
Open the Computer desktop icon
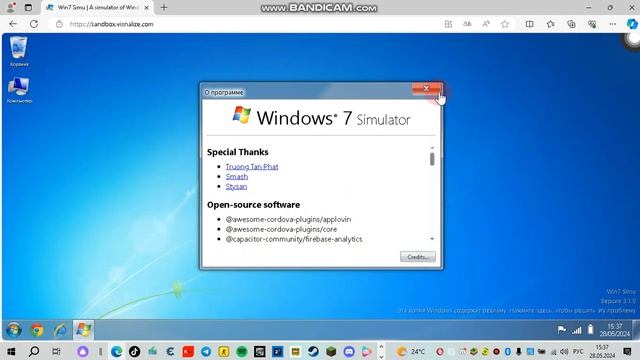coord(19,90)
